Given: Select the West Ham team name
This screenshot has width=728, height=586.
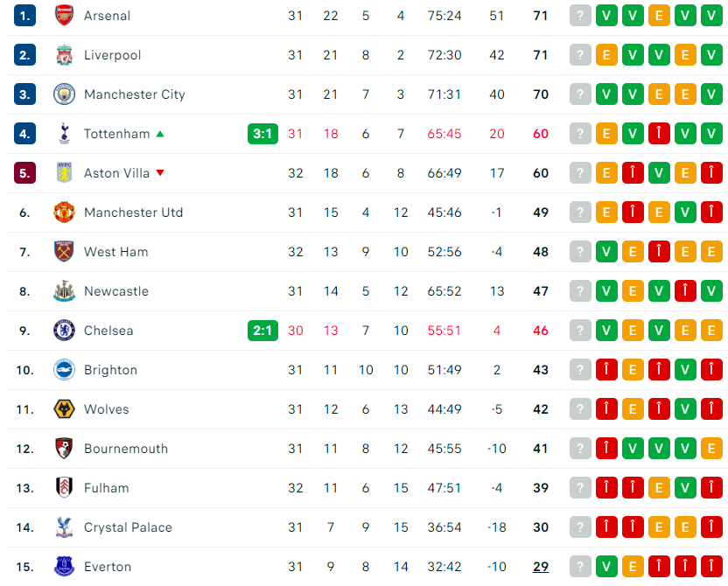Looking at the screenshot, I should tap(115, 252).
